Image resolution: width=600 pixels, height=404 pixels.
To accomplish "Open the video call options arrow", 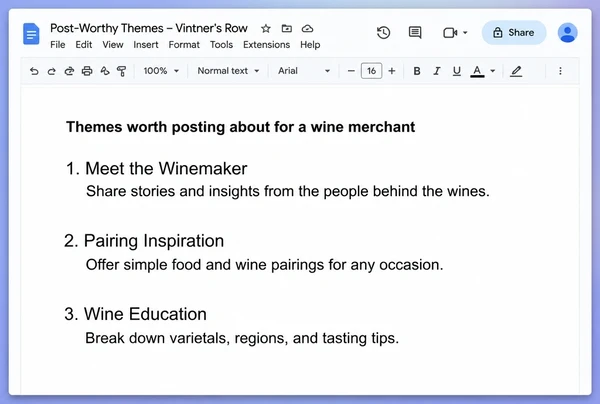I will (x=465, y=33).
